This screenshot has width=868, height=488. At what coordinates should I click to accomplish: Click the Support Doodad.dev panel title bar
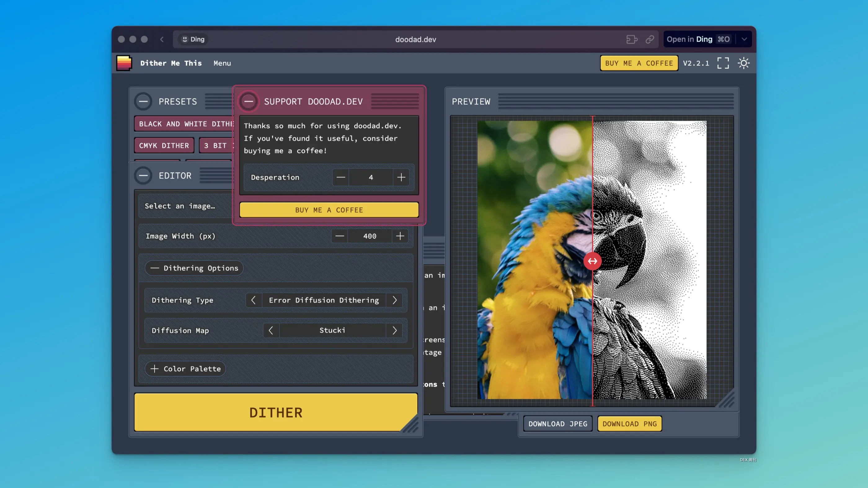coord(329,101)
